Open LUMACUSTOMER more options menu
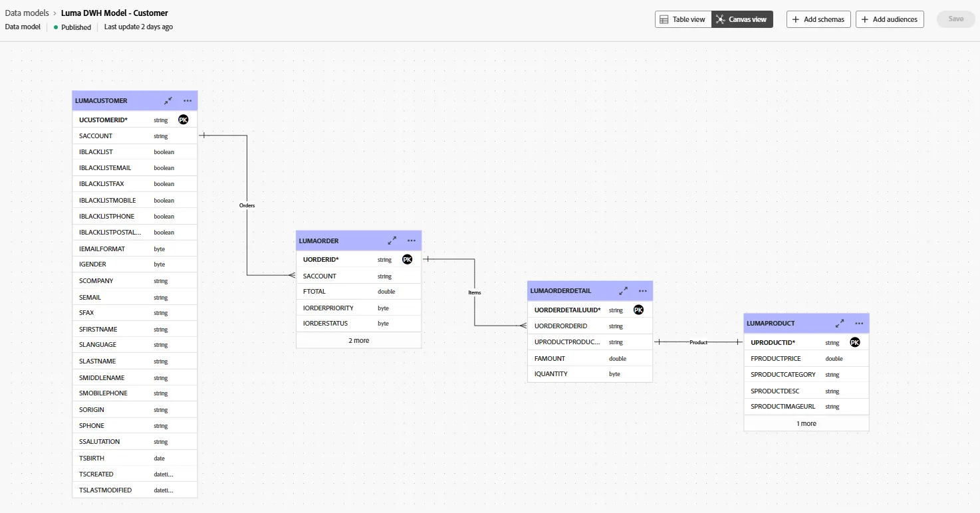 click(x=187, y=100)
